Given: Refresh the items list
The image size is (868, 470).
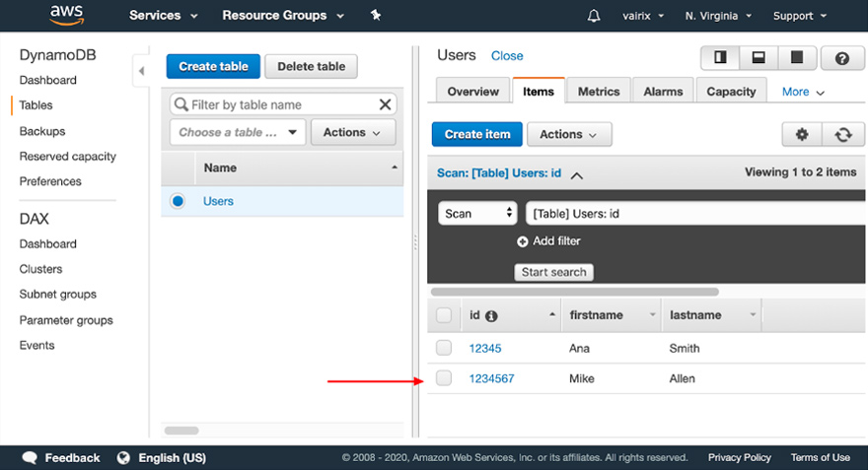Looking at the screenshot, I should coord(843,134).
